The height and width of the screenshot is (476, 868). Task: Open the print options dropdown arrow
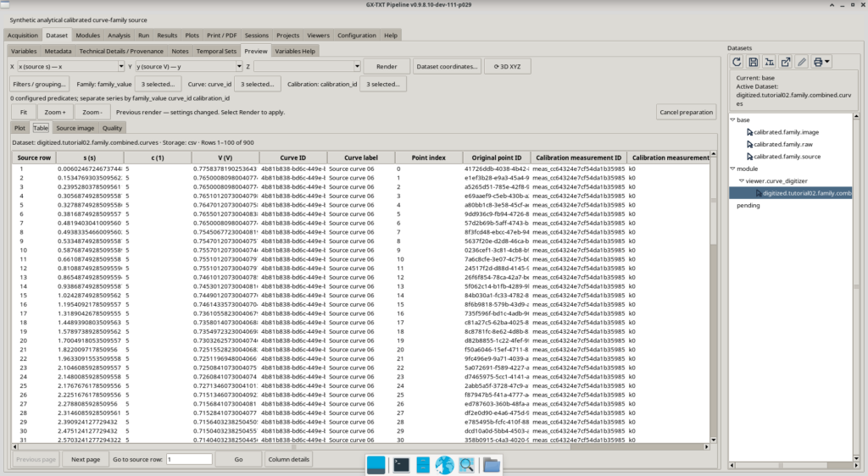pos(827,62)
